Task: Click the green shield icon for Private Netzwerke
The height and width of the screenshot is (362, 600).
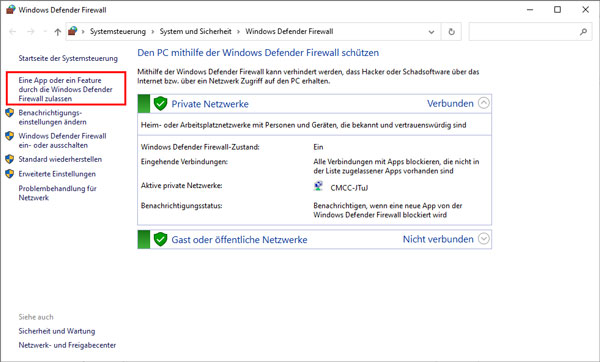Action: click(x=160, y=103)
